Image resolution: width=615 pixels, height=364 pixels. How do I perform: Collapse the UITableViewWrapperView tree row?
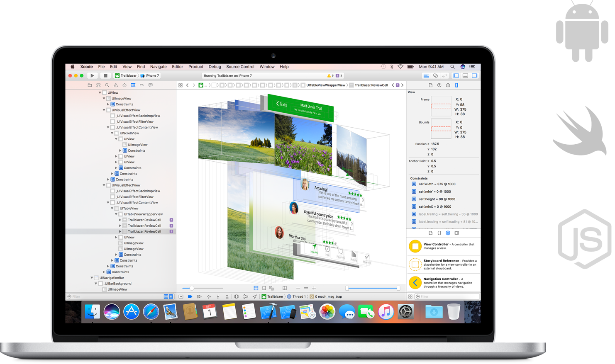[x=116, y=214]
